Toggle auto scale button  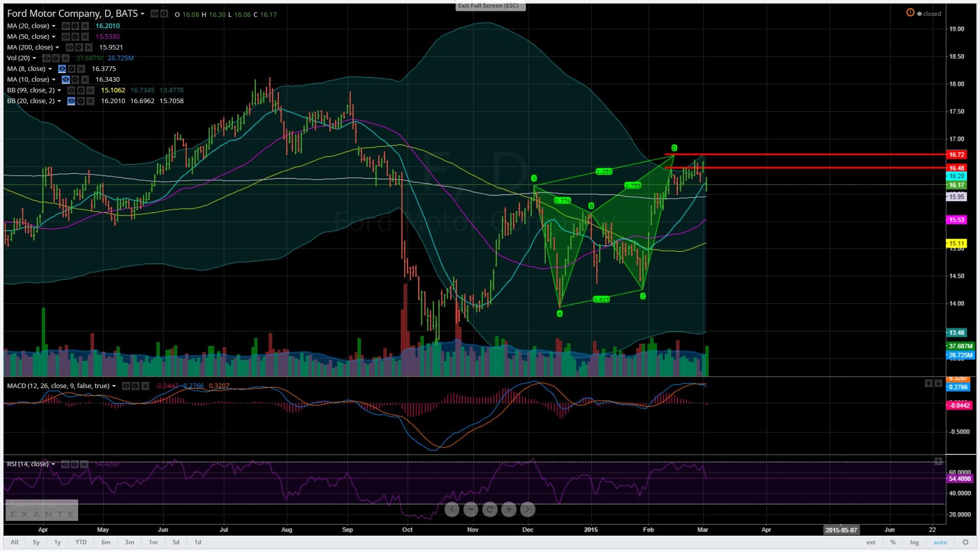tap(940, 542)
